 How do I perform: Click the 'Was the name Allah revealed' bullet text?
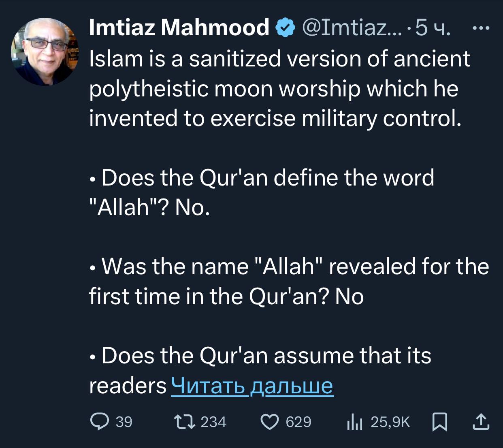coord(288,281)
